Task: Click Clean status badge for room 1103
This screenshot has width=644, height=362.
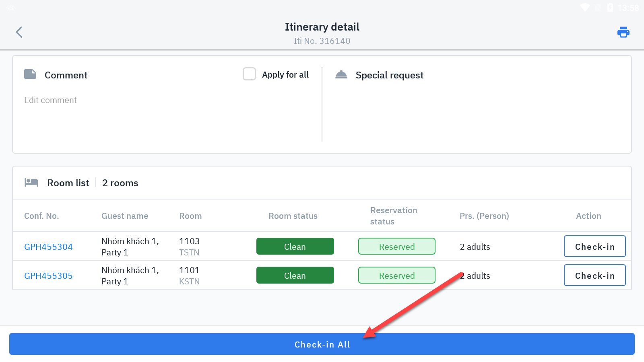Action: 295,247
